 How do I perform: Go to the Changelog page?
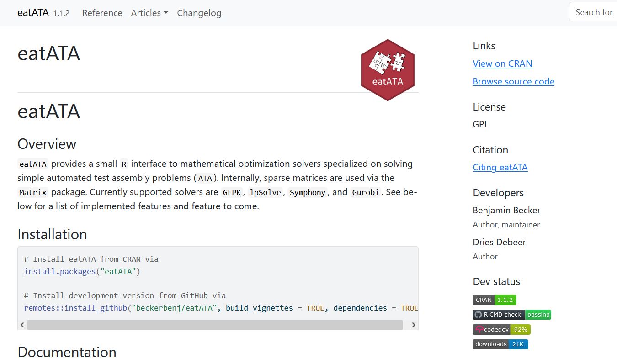[199, 13]
